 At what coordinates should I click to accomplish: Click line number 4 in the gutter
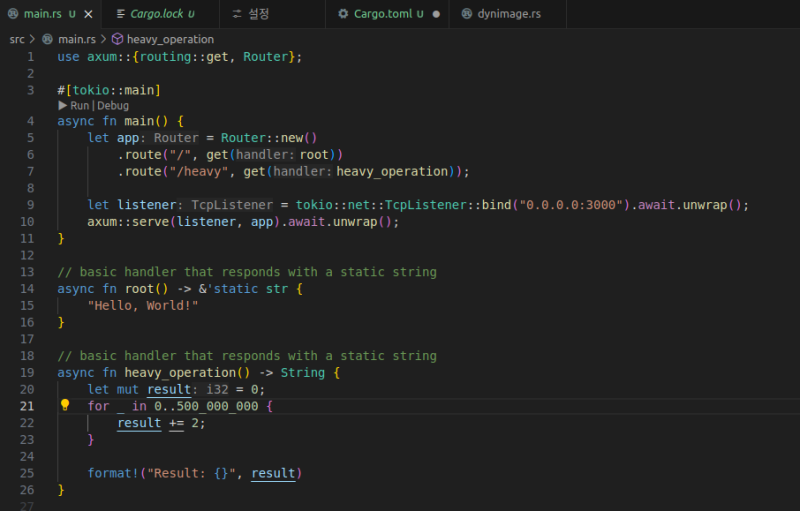point(30,121)
